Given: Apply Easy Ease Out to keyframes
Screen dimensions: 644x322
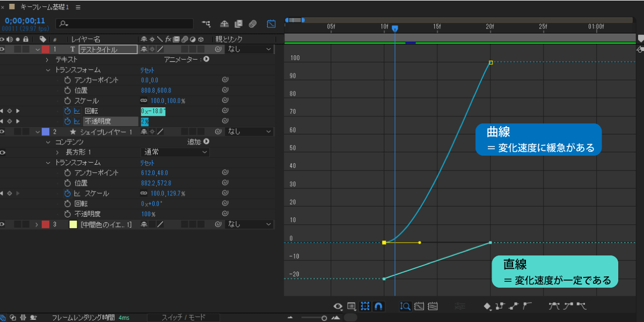Looking at the screenshot, I should 581,306.
